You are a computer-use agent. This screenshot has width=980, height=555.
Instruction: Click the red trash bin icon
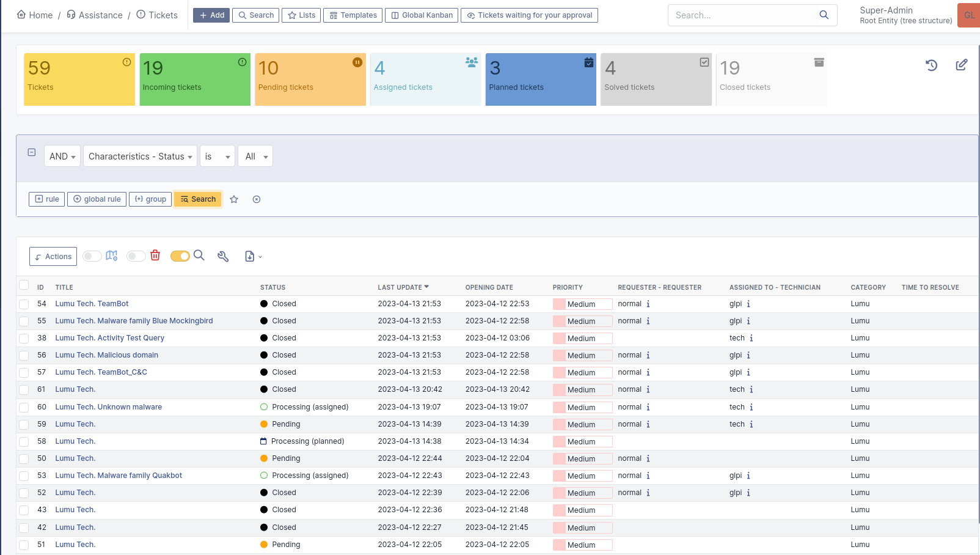tap(155, 255)
